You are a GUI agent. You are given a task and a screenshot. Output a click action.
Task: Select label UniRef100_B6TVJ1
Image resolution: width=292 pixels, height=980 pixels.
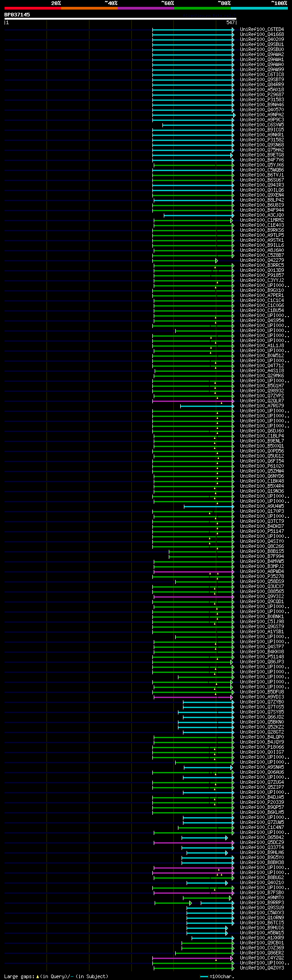(x=262, y=175)
